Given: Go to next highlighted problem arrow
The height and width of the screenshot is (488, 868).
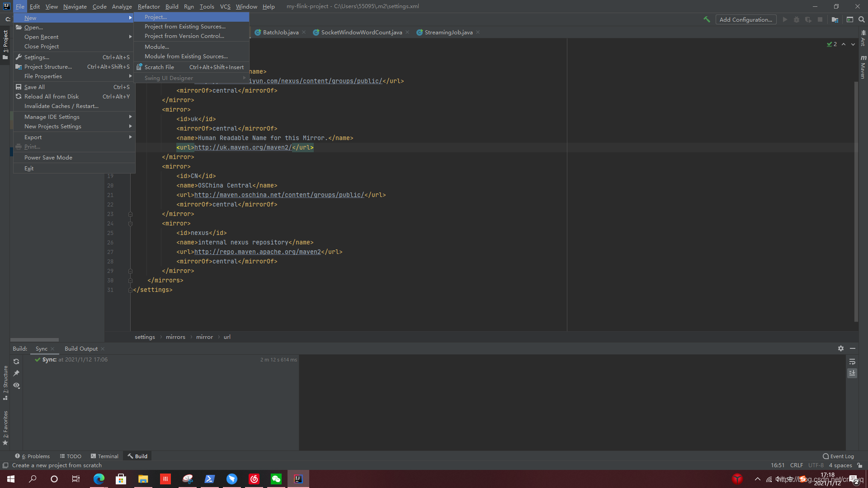Looking at the screenshot, I should tap(853, 44).
